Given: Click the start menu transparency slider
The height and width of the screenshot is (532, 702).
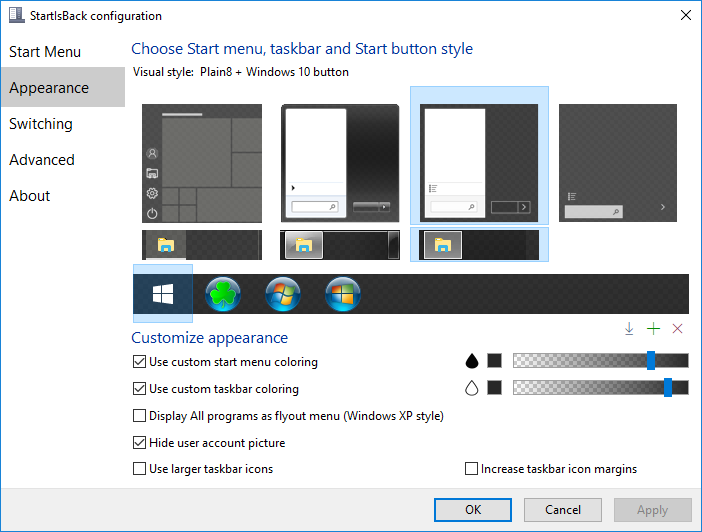Looking at the screenshot, I should [601, 360].
